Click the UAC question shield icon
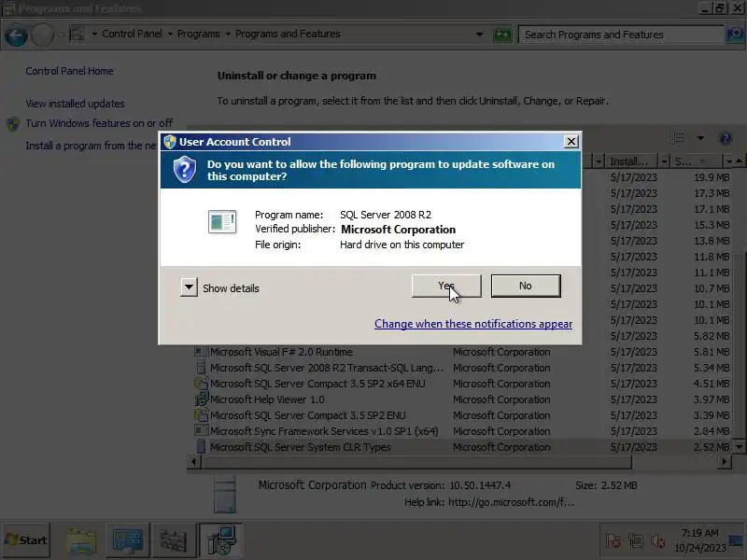This screenshot has width=747, height=560. pyautogui.click(x=185, y=170)
